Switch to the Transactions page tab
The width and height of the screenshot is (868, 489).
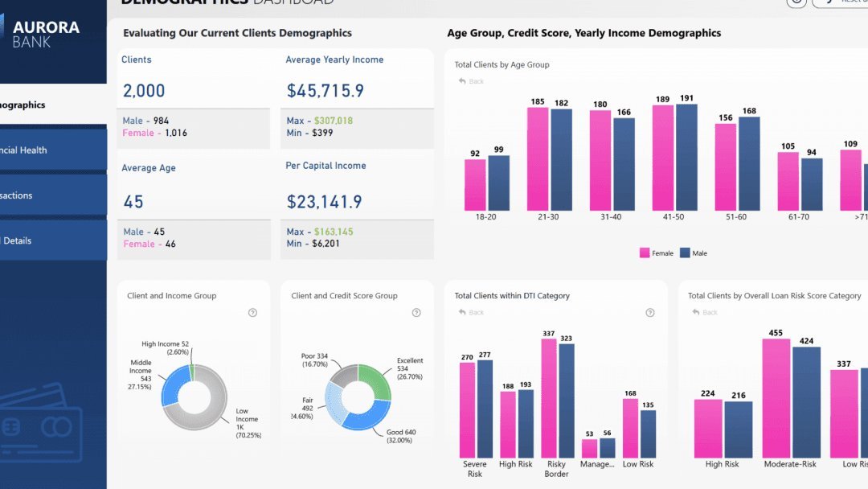coord(53,195)
